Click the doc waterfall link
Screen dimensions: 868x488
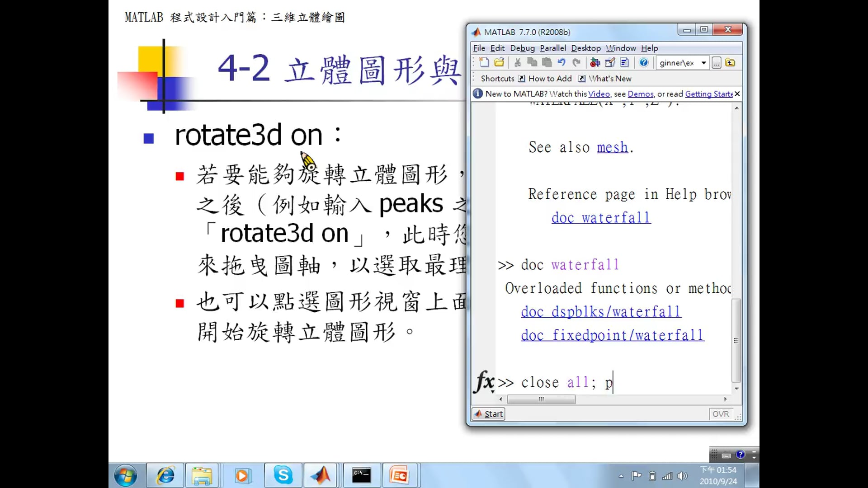pyautogui.click(x=601, y=218)
